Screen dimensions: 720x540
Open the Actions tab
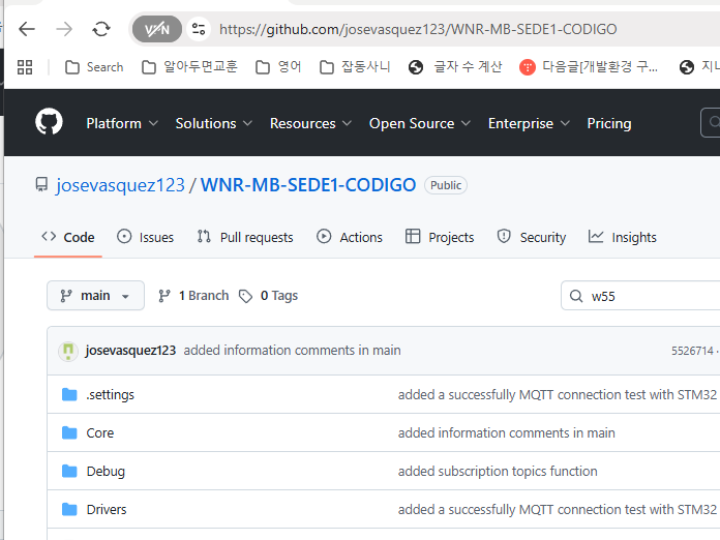click(x=349, y=238)
